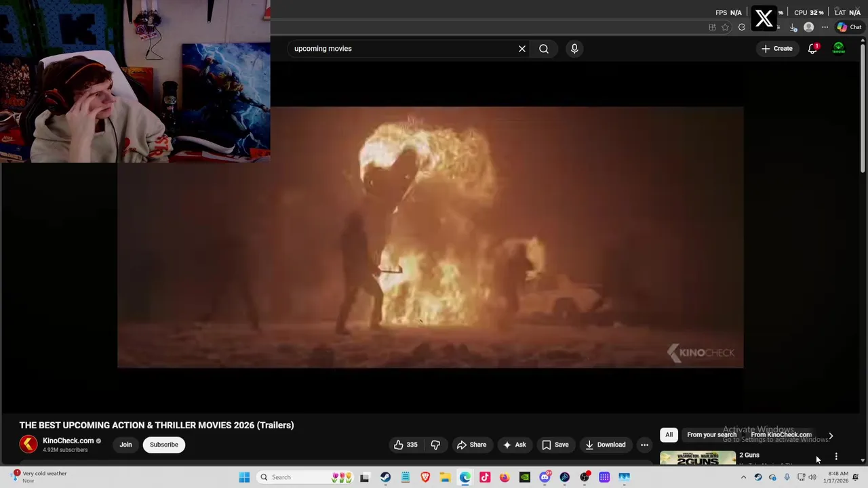Add page to favorites with star icon
868x488 pixels.
pos(725,27)
